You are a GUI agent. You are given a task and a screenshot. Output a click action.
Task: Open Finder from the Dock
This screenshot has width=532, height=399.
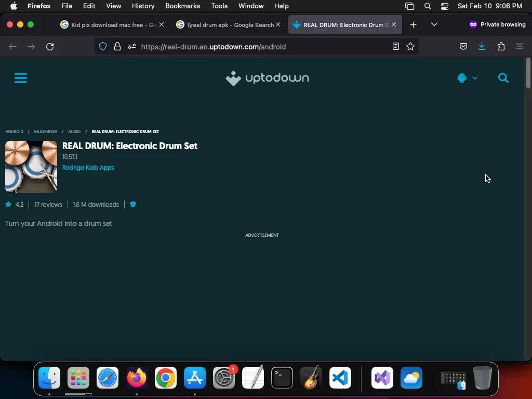pos(49,377)
